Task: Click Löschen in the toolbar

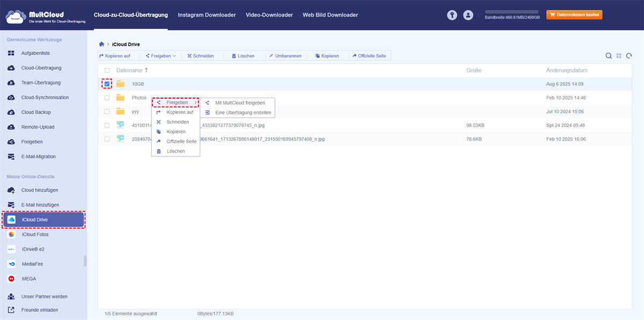Action: [x=243, y=56]
